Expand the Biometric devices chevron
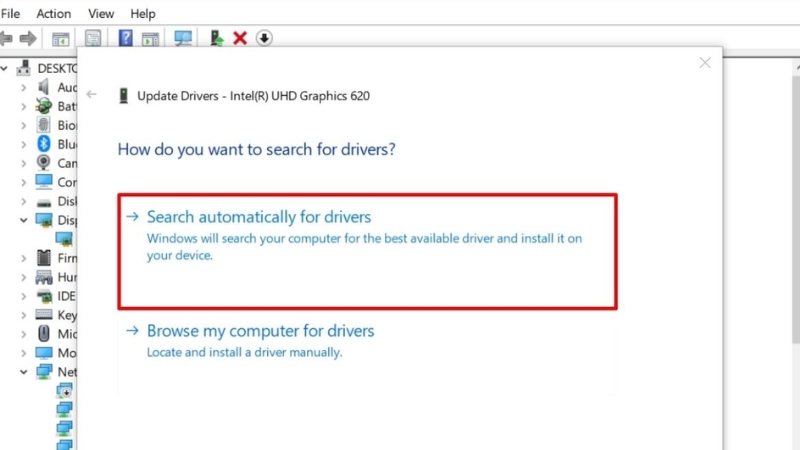 click(x=23, y=126)
